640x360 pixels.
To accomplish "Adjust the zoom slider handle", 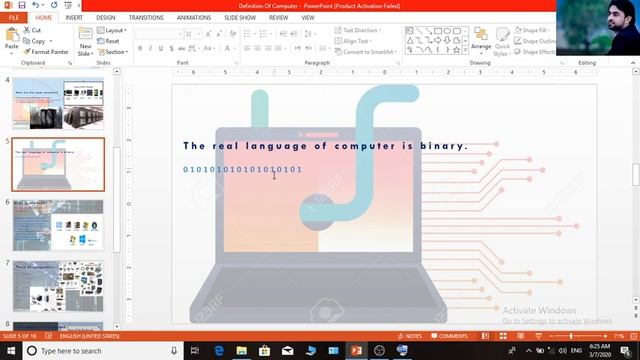I will click(x=571, y=336).
